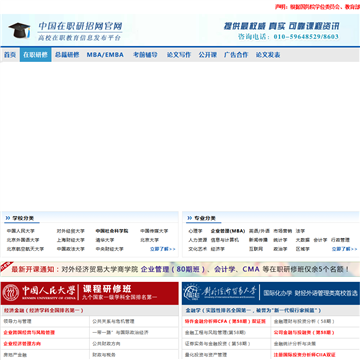Open 统计学 major link
Screen dimensions: 360x360
[280, 240]
